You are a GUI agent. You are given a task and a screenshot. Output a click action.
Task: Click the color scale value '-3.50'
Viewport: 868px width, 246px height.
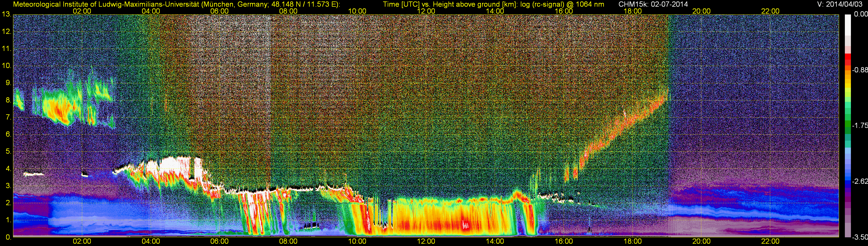coord(860,237)
